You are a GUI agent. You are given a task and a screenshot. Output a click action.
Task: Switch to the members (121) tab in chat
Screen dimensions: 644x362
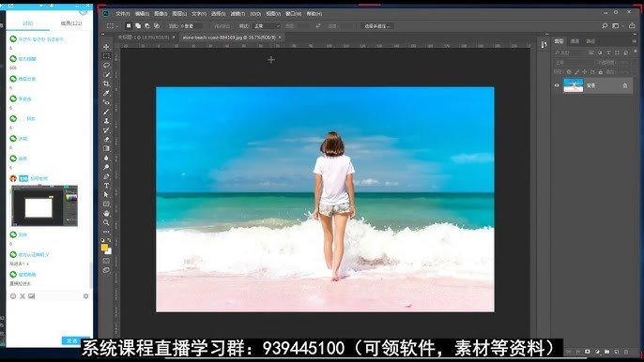click(x=71, y=23)
